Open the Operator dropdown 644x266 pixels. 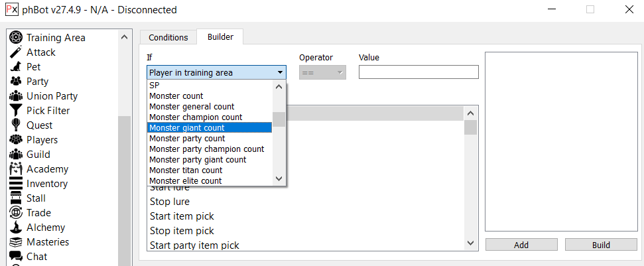[x=322, y=72]
